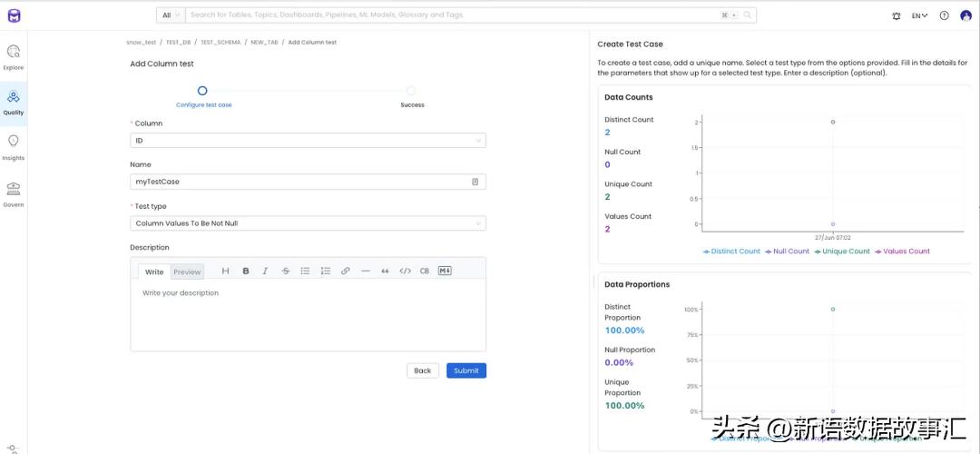
Task: Click the icon inside the Name field
Action: [x=475, y=182]
